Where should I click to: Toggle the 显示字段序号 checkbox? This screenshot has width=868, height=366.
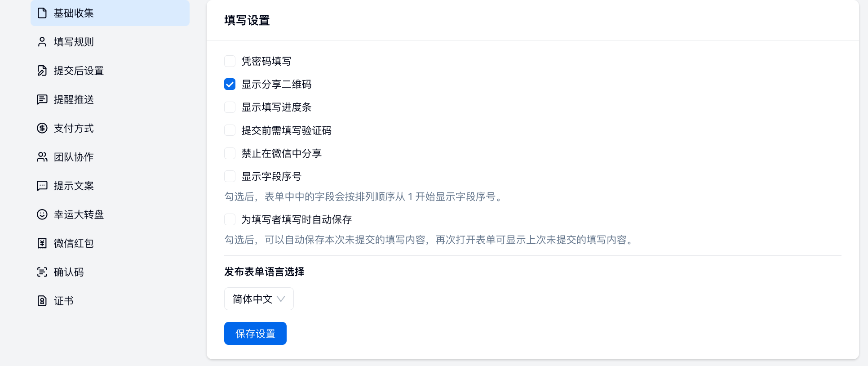pyautogui.click(x=230, y=176)
